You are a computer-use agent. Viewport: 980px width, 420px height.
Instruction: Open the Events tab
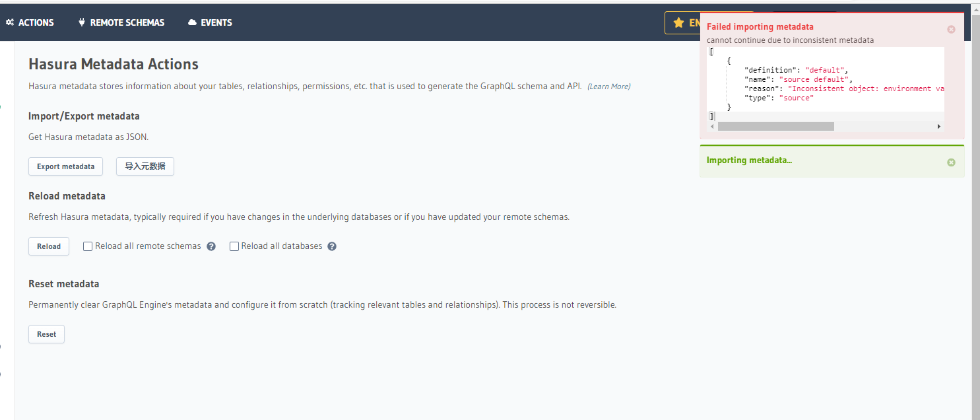point(210,22)
